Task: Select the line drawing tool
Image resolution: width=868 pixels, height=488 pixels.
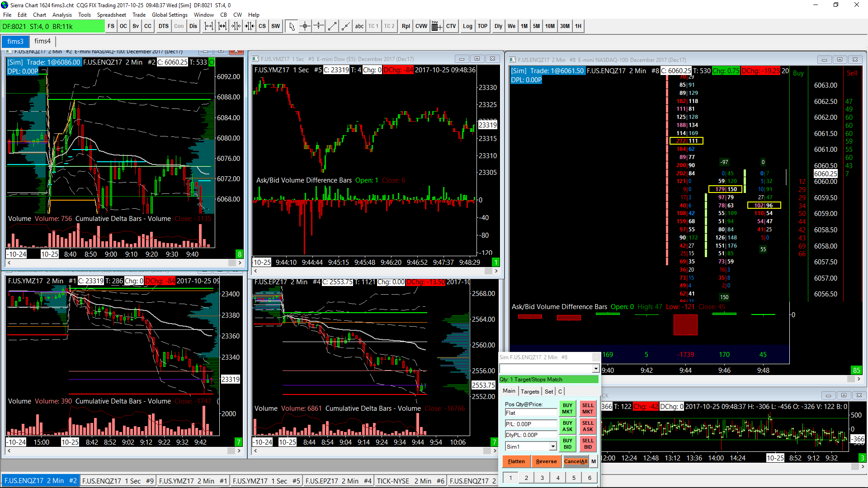Action: [332, 26]
